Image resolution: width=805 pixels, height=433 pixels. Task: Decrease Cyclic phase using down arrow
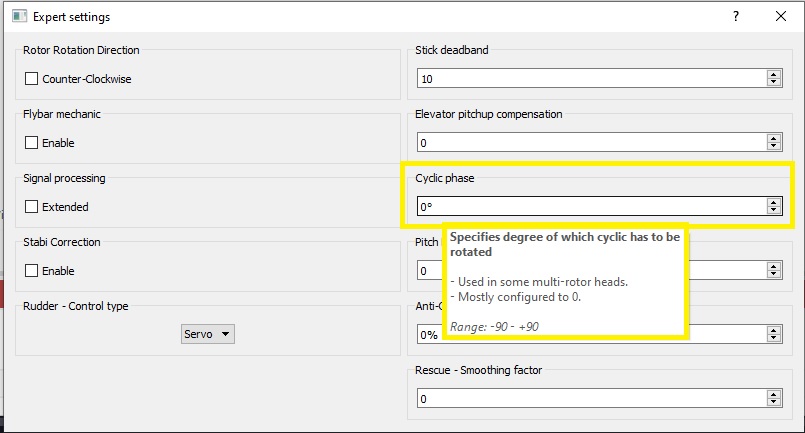pos(773,211)
